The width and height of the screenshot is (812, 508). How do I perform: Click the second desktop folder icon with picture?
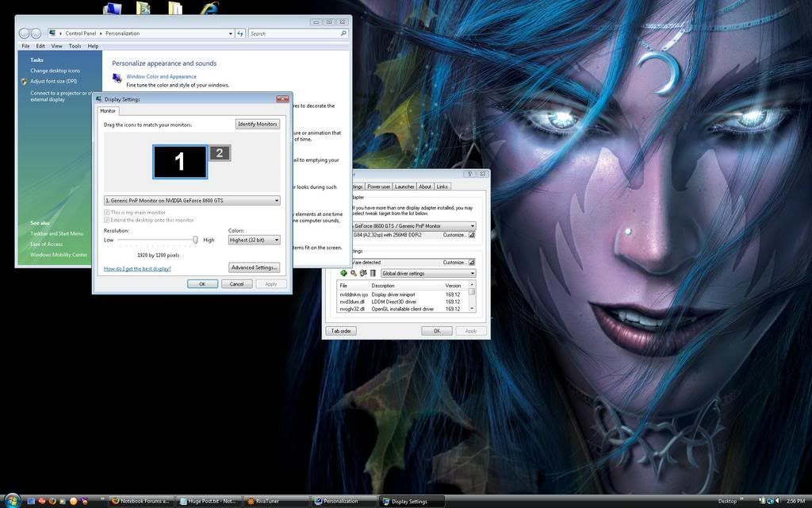pos(143,7)
